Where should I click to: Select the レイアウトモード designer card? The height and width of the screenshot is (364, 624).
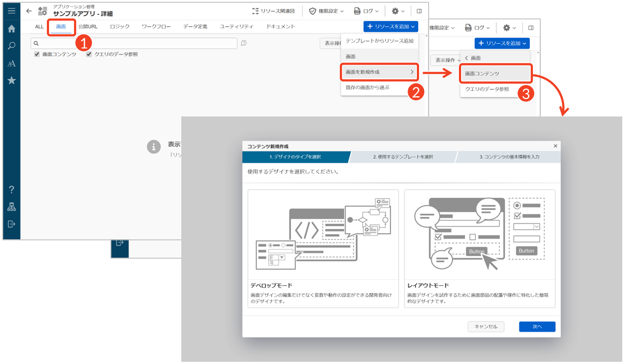click(479, 248)
